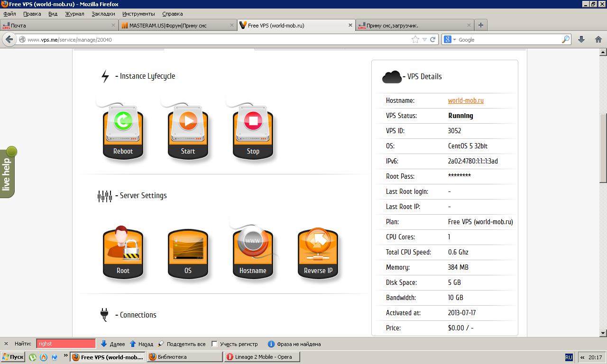Switch to the MASTERAM.US forum tab

(x=177, y=26)
